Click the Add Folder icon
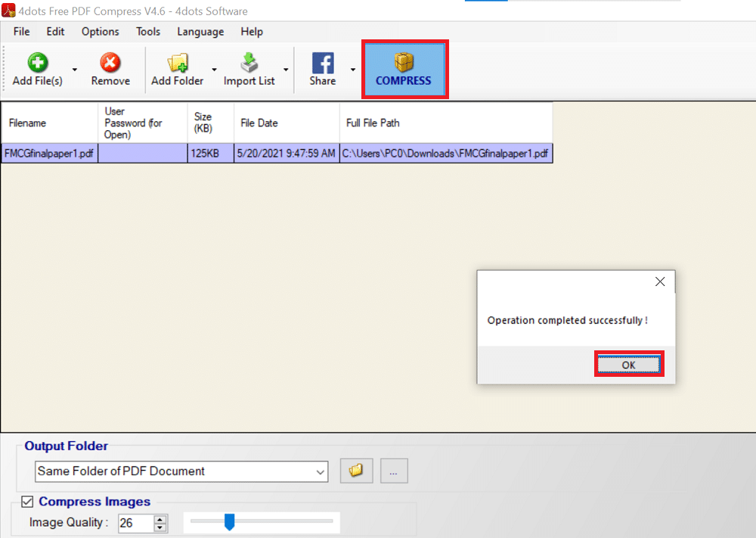Viewport: 756px width, 538px height. click(178, 63)
